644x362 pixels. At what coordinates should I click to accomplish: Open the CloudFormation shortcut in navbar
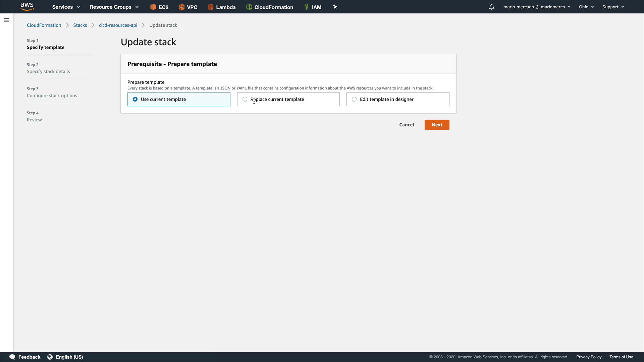pos(269,7)
